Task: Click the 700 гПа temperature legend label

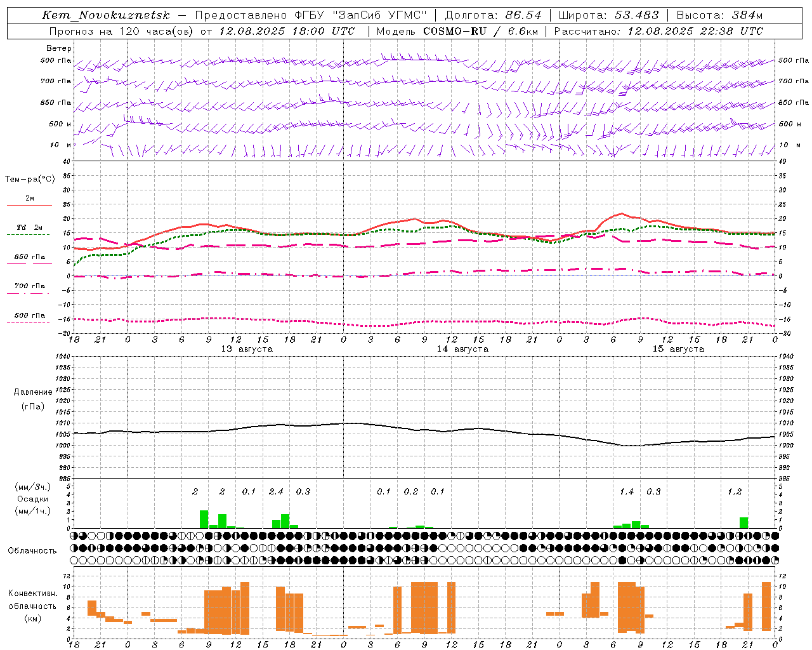Action: (x=29, y=286)
